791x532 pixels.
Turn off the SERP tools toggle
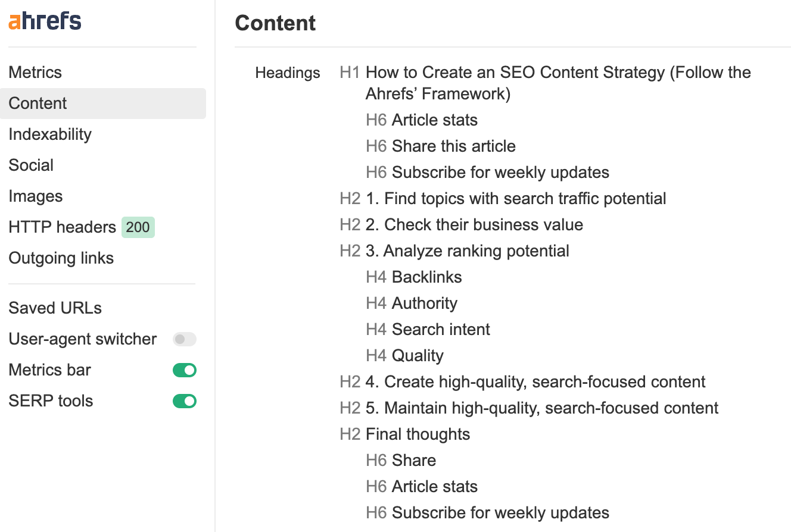(184, 400)
